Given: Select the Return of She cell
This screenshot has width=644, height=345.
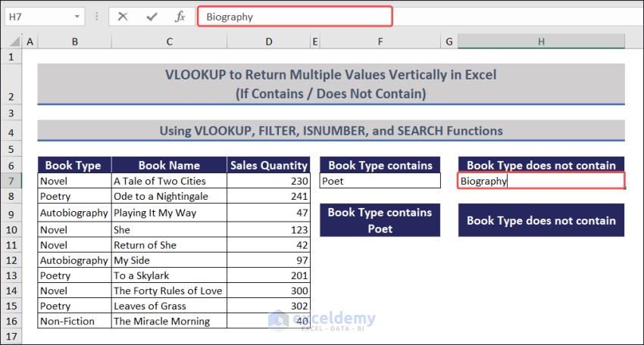Looking at the screenshot, I should coord(169,245).
